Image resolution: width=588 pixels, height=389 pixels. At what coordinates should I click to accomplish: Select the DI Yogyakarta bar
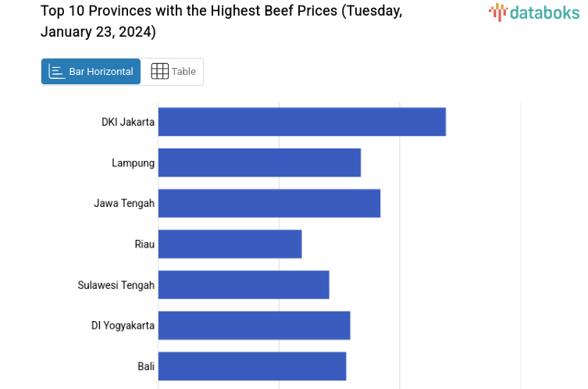[x=254, y=326]
